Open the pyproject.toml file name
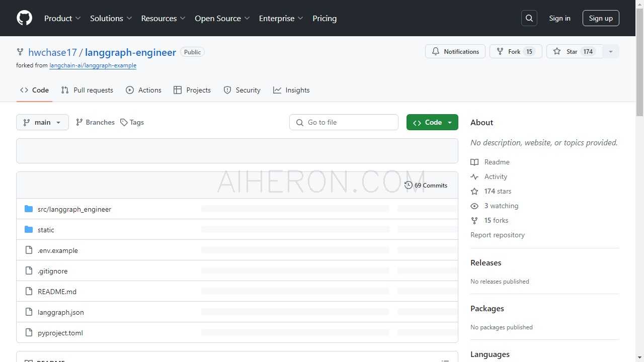644x362 pixels. (60, 333)
